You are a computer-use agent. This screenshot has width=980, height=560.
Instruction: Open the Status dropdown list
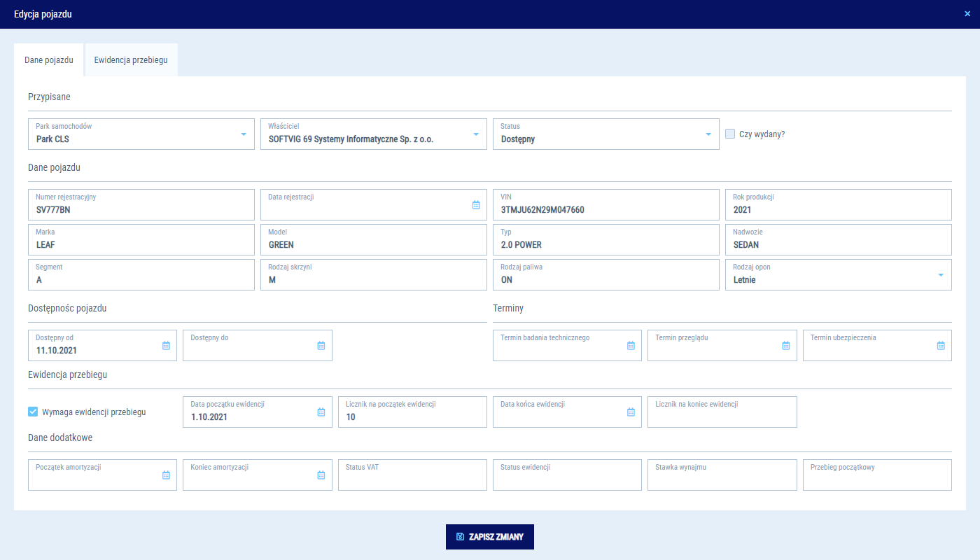tap(708, 134)
